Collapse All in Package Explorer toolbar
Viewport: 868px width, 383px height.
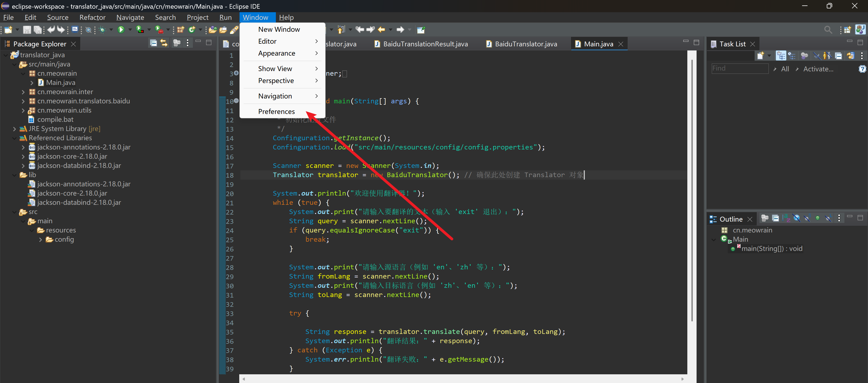click(x=153, y=43)
